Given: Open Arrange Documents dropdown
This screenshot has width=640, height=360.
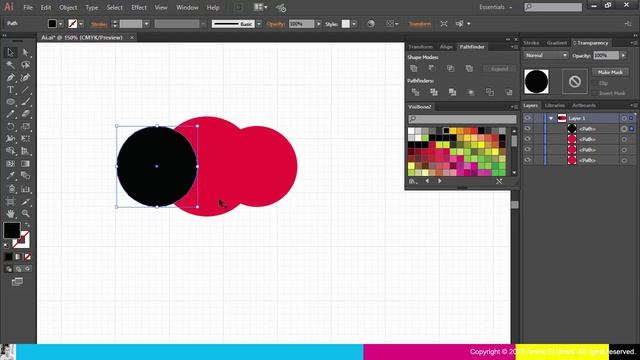Looking at the screenshot, I should point(260,7).
